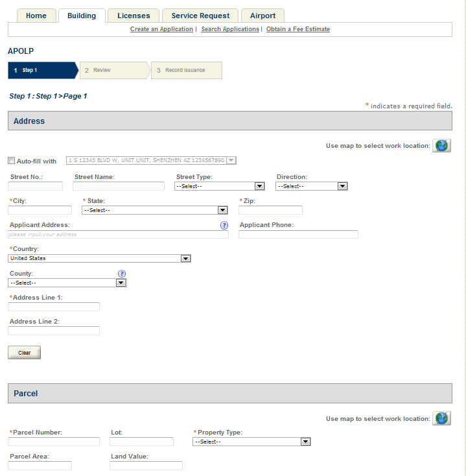Click help icon next to Applicant Address
The width and height of the screenshot is (466, 476).
pyautogui.click(x=224, y=225)
